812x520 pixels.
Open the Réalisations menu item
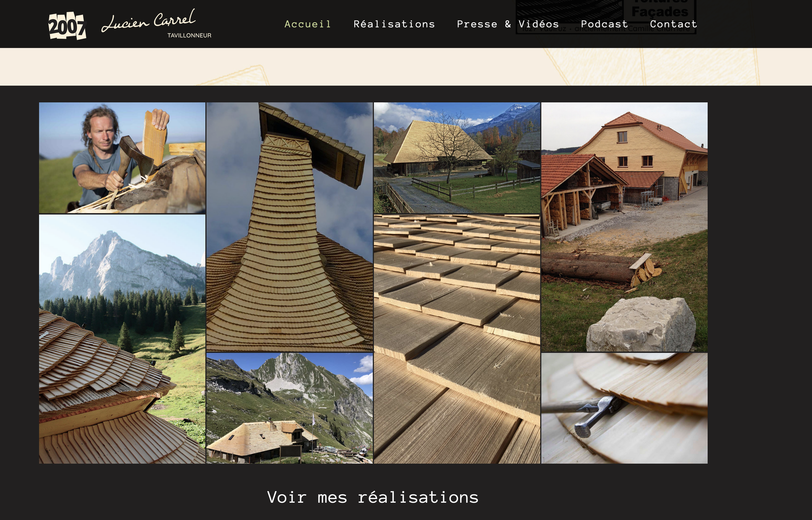(394, 24)
